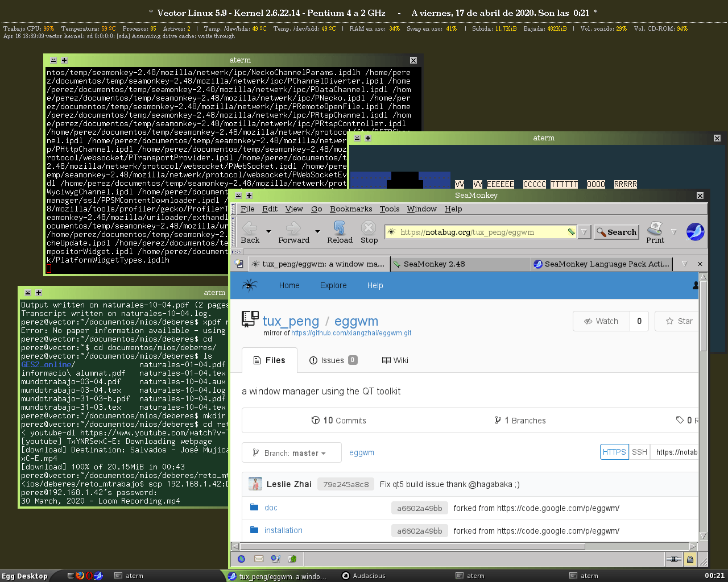Image resolution: width=728 pixels, height=582 pixels.
Task: Open the tux_peng user profile link
Action: pyautogui.click(x=291, y=321)
